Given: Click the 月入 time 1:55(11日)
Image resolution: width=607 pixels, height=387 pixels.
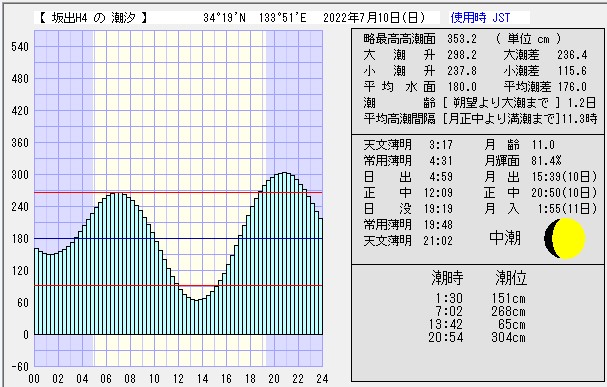Looking at the screenshot, I should pyautogui.click(x=568, y=209).
